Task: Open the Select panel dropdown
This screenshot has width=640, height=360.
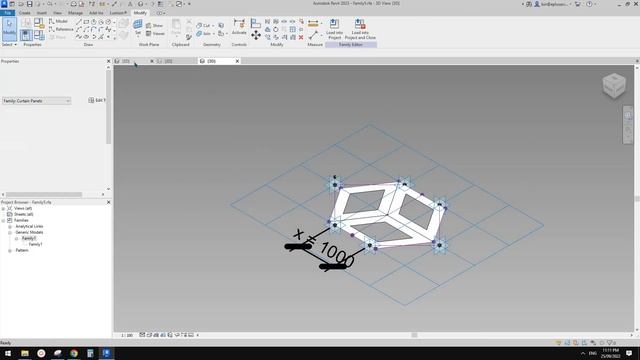Action: click(x=9, y=44)
